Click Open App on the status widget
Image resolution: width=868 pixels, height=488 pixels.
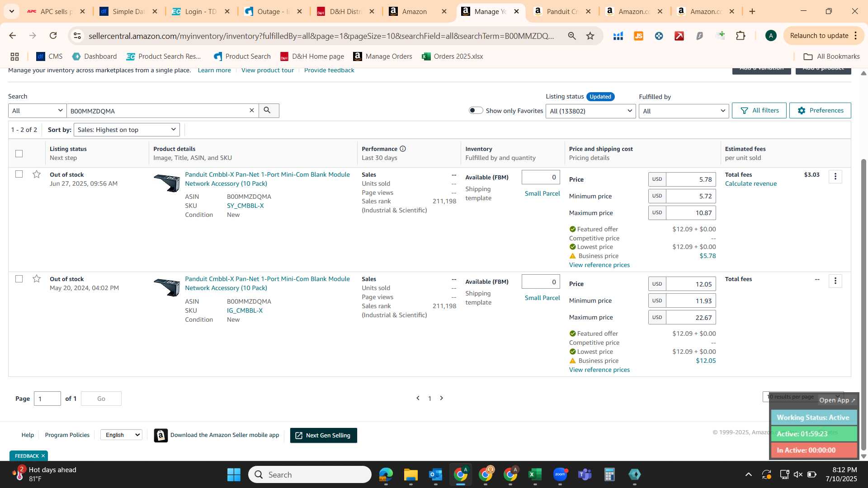(837, 400)
